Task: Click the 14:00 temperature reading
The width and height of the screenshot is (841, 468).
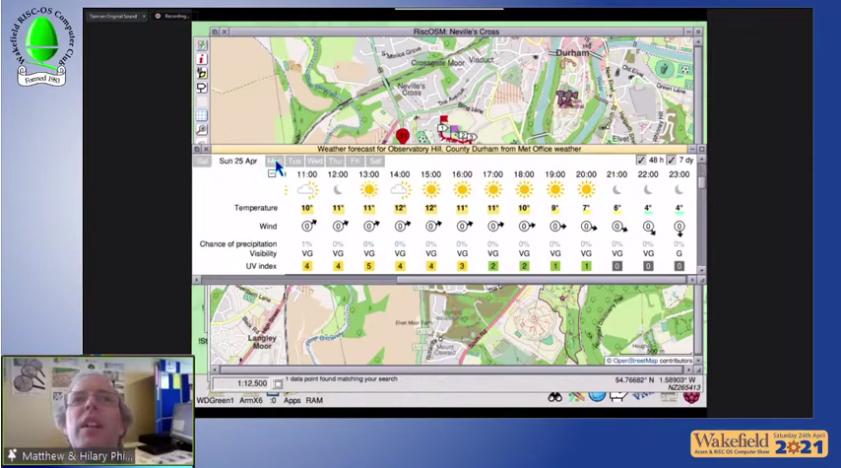Action: (400, 208)
